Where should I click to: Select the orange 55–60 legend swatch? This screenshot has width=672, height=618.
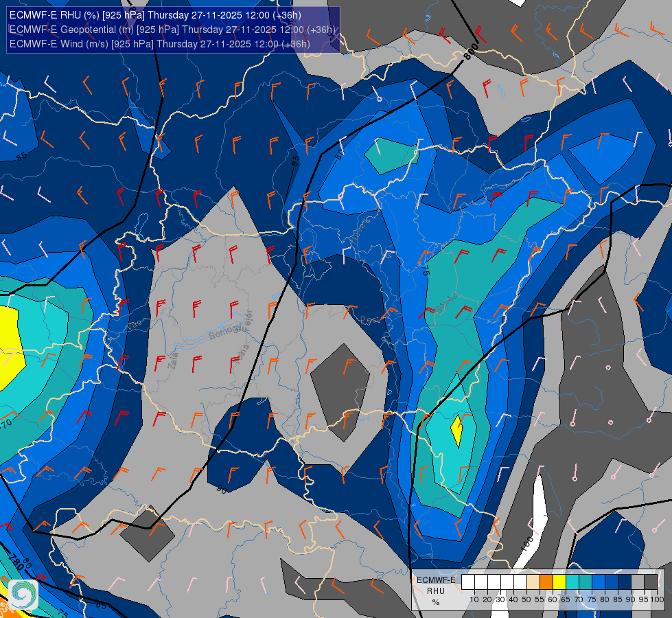point(546,582)
